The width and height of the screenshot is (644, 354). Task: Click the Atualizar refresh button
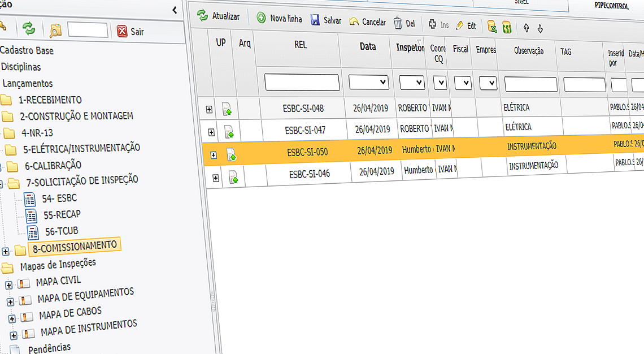218,17
